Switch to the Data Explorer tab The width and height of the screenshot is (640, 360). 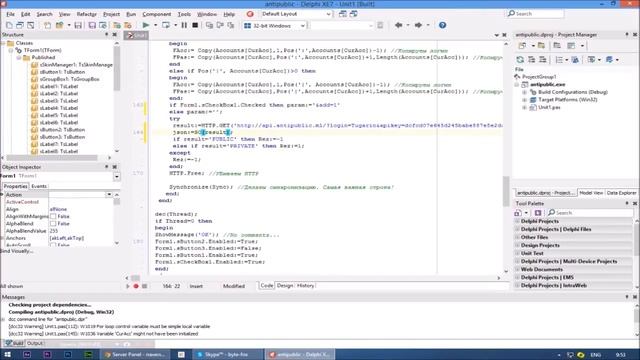pos(621,193)
